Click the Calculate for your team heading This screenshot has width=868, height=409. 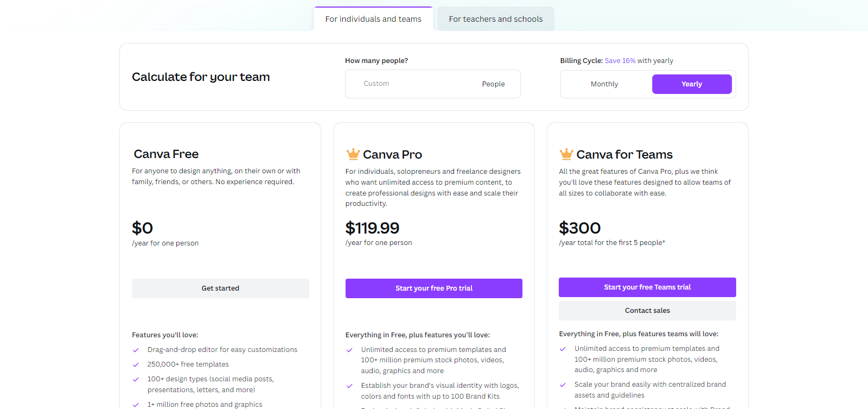[201, 77]
